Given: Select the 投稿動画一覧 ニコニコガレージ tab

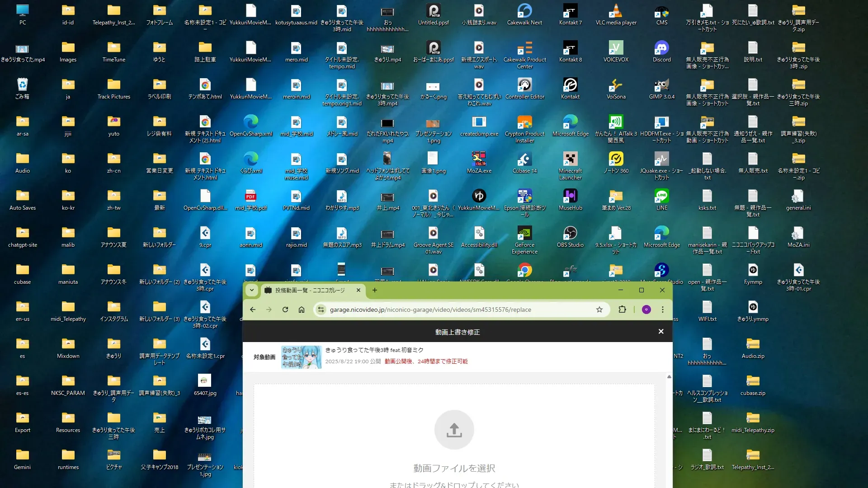Looking at the screenshot, I should 310,290.
